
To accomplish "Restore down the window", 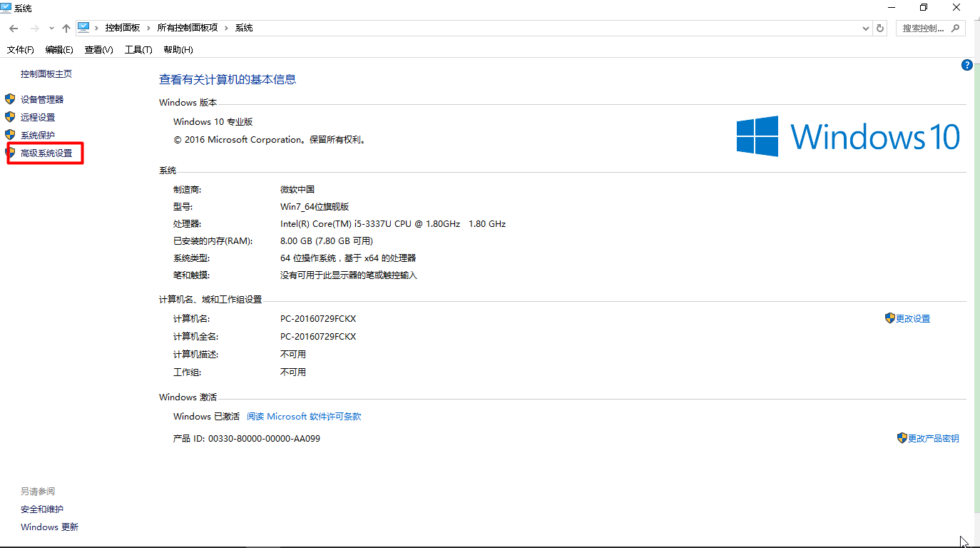I will tap(924, 7).
